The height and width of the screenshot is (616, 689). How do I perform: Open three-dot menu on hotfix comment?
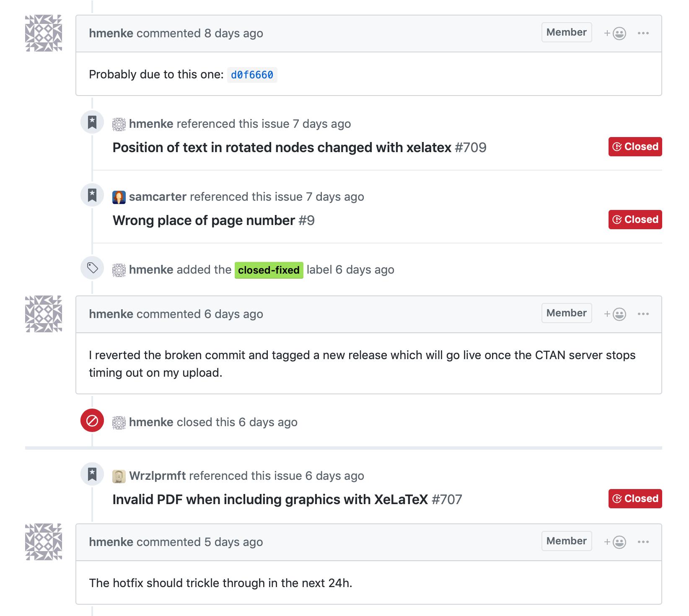pos(643,542)
